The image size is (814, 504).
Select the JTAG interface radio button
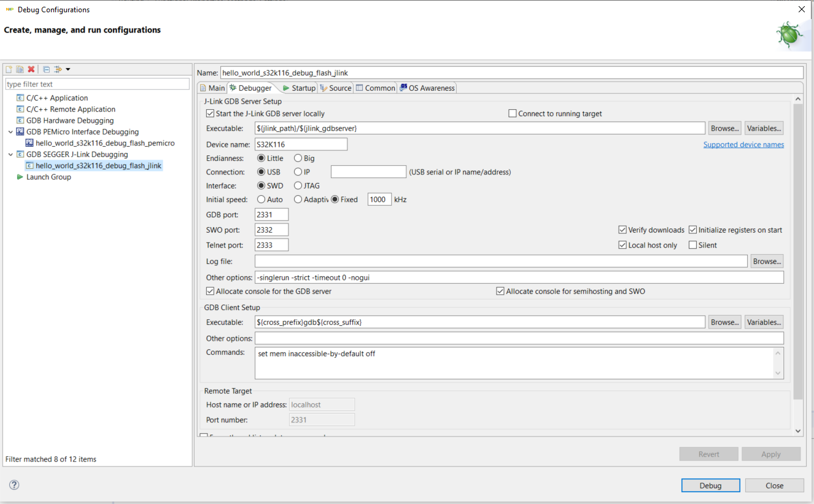(x=298, y=185)
